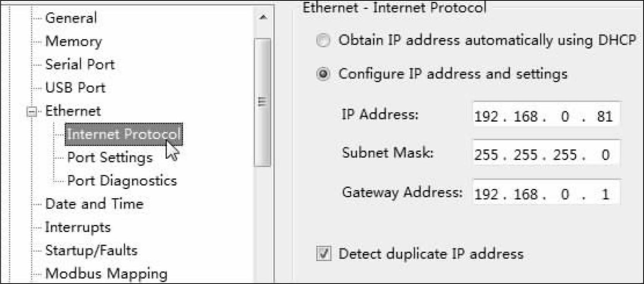The image size is (644, 284).
Task: Collapse the Ethernet tree node
Action: point(32,112)
